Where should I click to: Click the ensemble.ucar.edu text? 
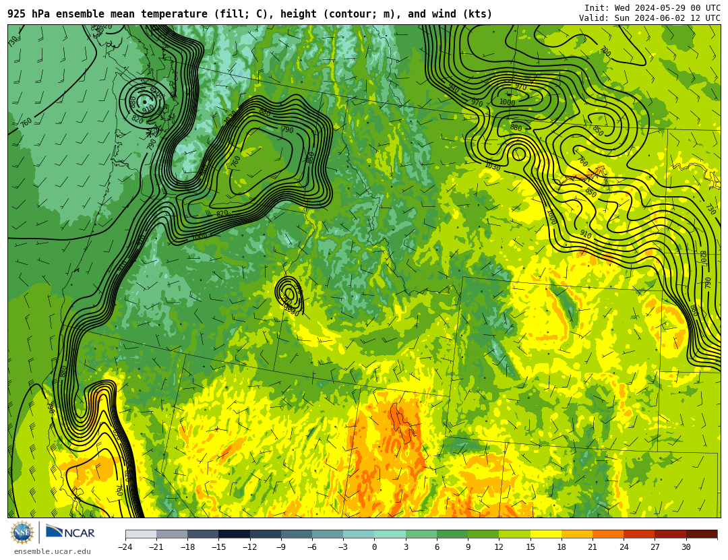coord(53,552)
